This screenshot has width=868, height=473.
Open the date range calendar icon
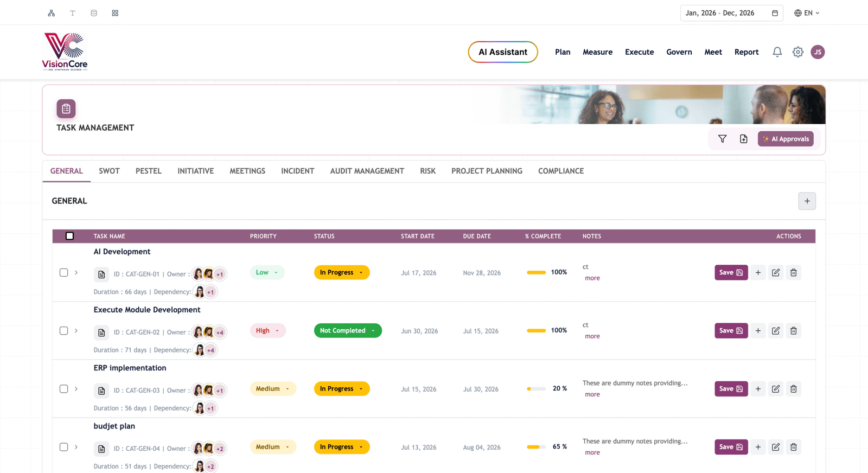775,13
